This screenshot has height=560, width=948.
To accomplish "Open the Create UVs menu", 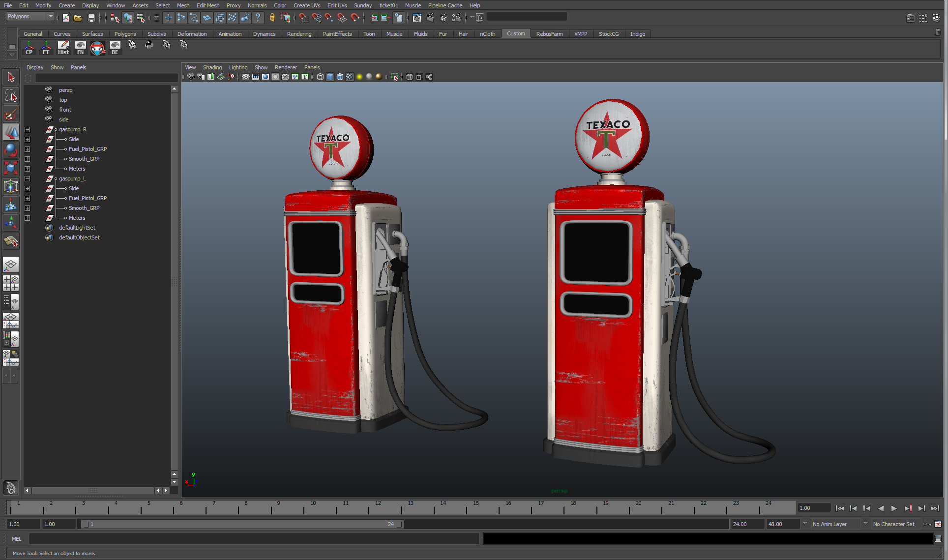I will 307,5.
